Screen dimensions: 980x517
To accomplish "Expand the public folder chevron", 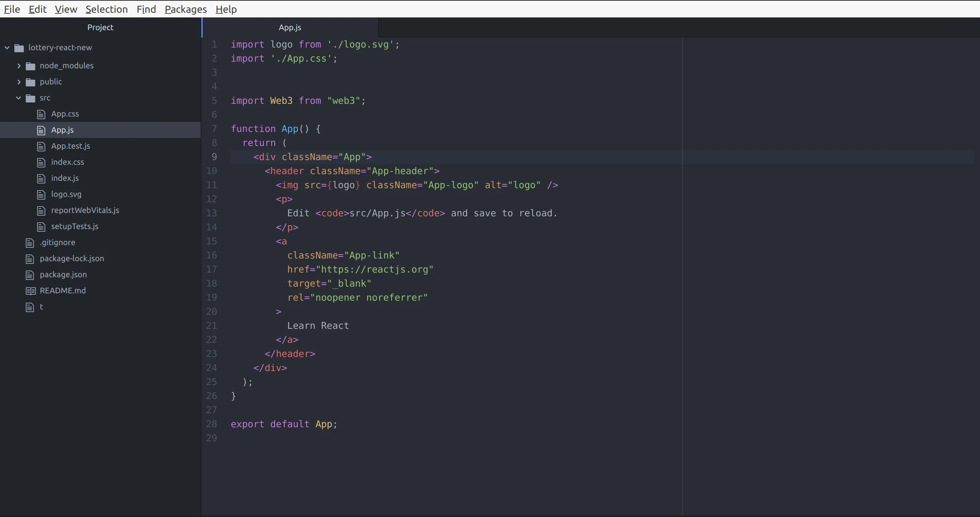I will (x=19, y=82).
